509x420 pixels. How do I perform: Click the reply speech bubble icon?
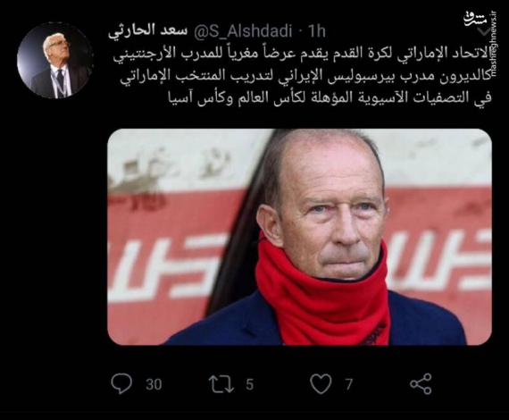[x=121, y=383]
